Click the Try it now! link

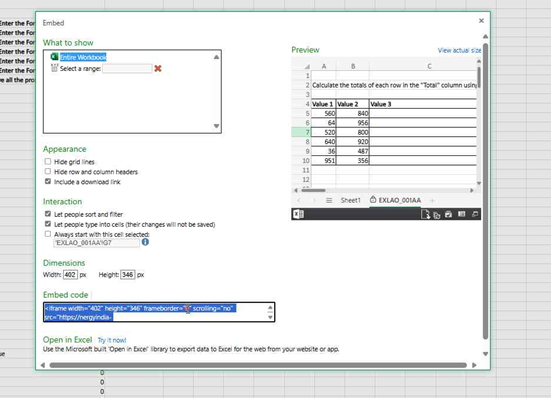pos(112,340)
